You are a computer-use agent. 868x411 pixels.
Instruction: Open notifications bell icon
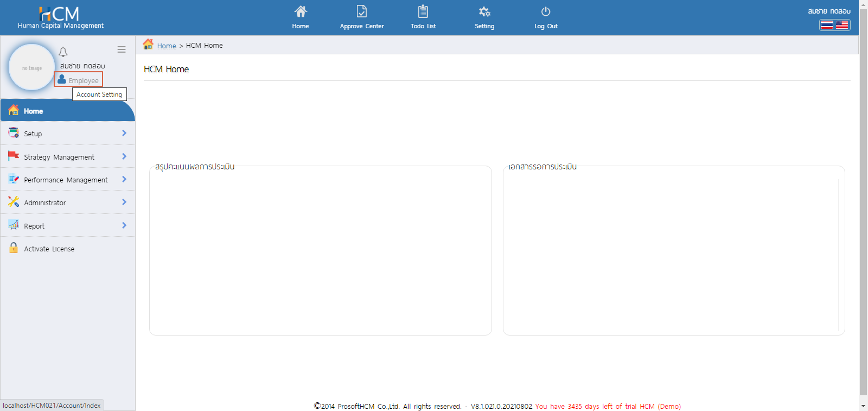click(63, 52)
